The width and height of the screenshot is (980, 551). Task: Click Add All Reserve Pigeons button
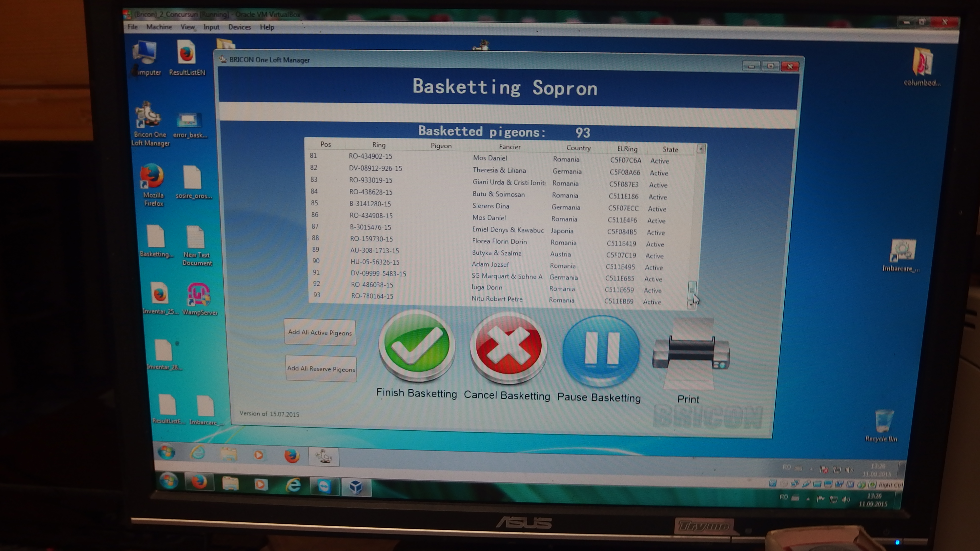[x=321, y=369]
